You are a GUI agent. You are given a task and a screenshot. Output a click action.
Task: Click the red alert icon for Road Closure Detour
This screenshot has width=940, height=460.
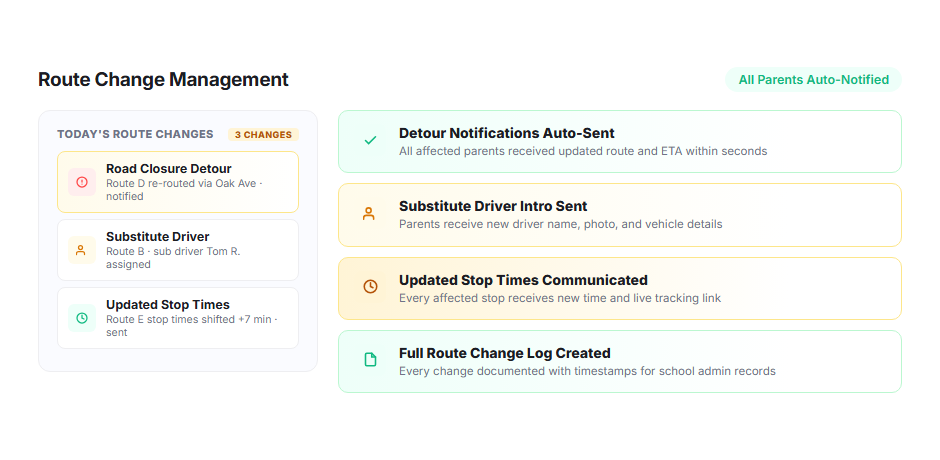tap(82, 182)
